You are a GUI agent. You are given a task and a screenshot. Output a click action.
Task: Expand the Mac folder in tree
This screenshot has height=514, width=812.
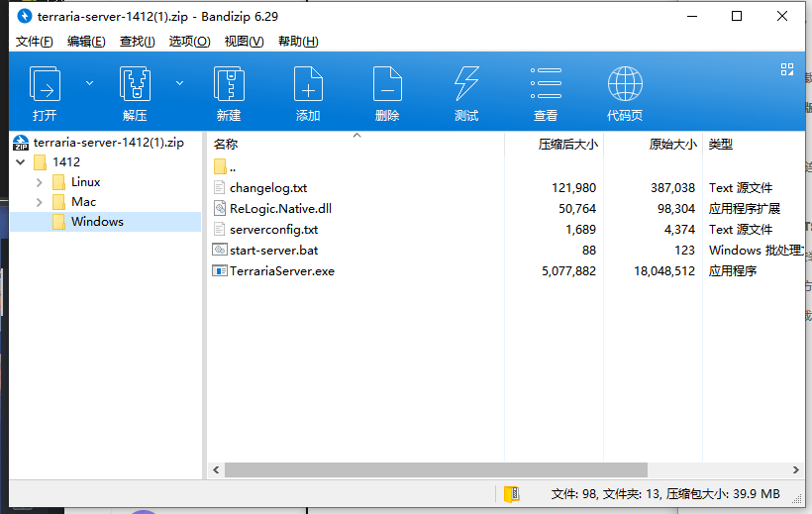tap(40, 202)
